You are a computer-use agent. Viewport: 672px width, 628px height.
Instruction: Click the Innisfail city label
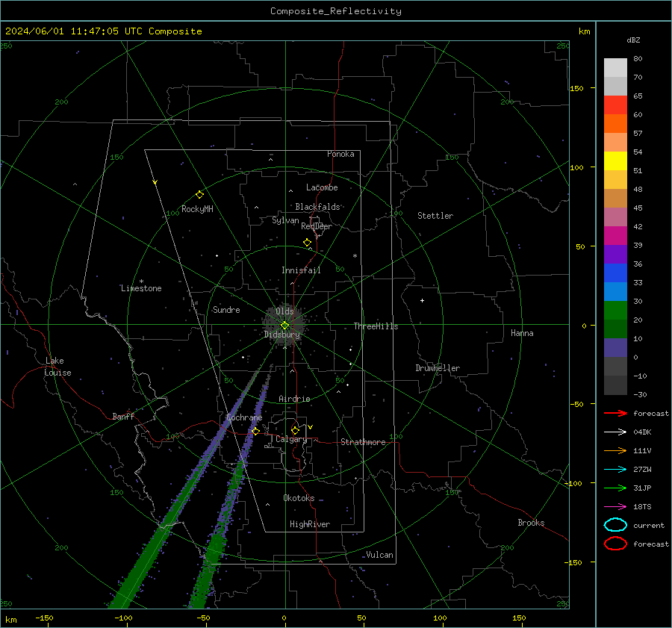(301, 270)
